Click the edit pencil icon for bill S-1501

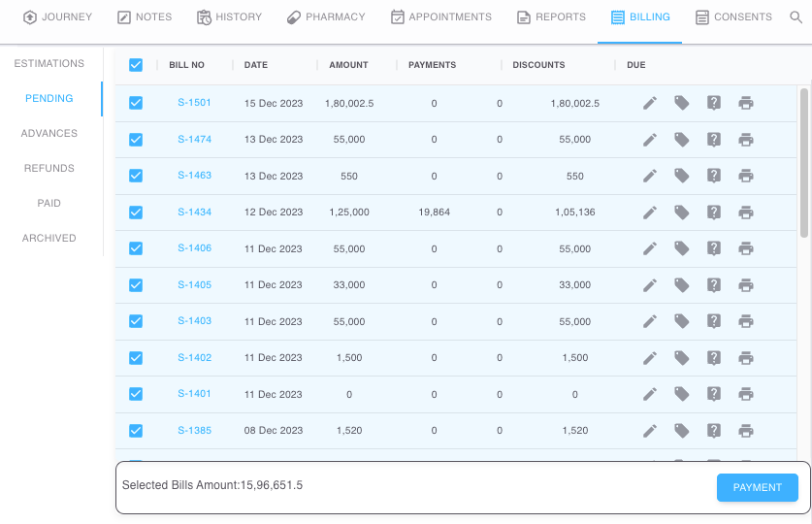point(650,103)
